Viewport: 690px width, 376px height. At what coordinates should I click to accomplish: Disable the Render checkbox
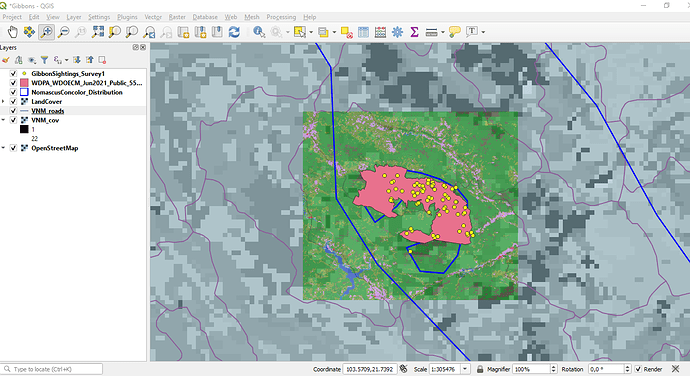pyautogui.click(x=638, y=369)
